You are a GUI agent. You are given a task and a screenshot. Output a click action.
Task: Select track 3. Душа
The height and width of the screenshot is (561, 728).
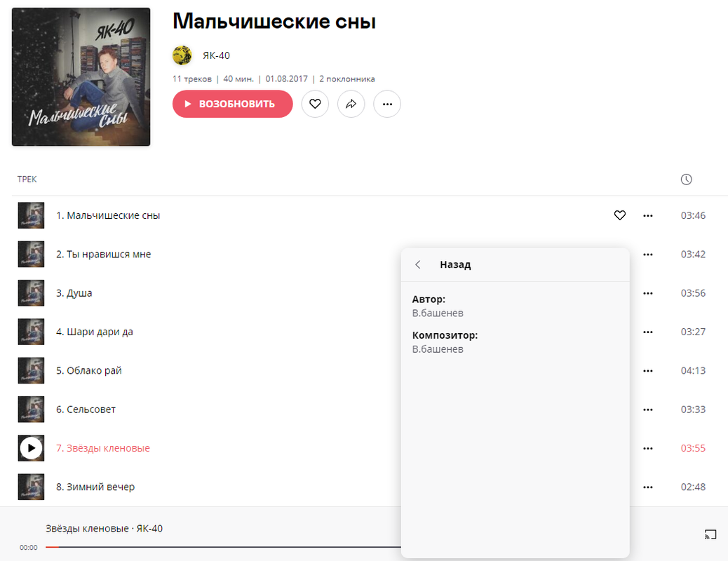tap(74, 293)
